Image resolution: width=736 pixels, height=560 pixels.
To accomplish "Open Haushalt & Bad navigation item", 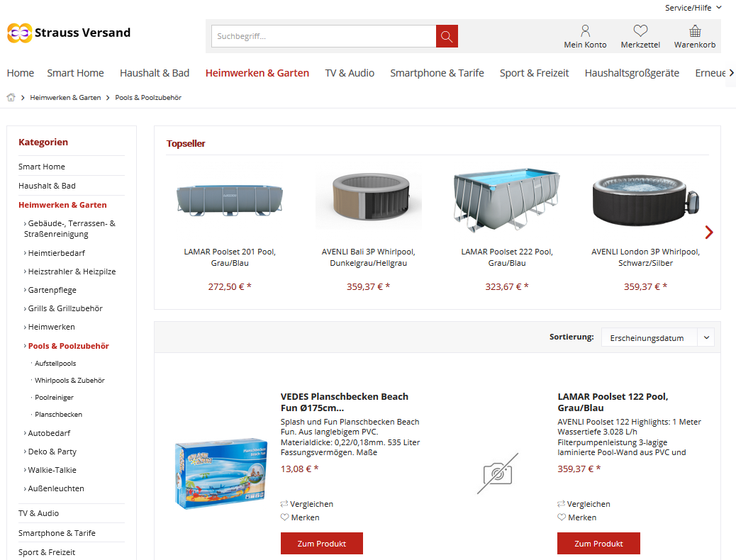I will (155, 73).
